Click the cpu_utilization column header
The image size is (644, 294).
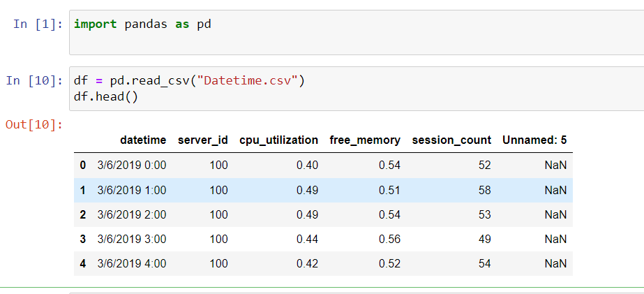[279, 140]
